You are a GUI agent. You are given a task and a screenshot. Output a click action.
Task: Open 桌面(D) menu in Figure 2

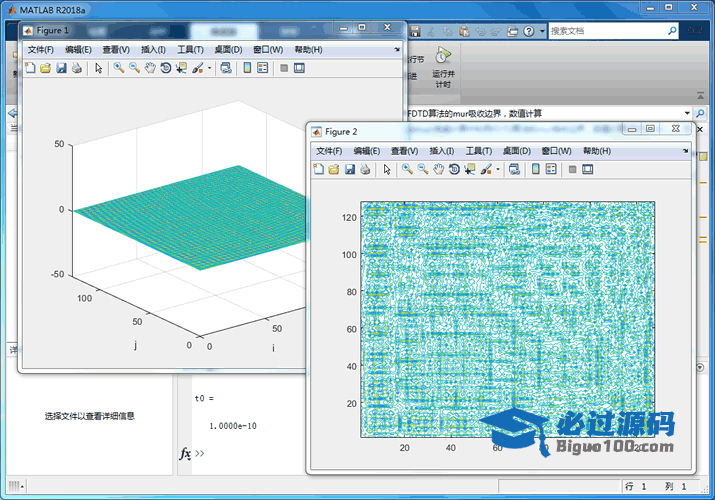517,151
